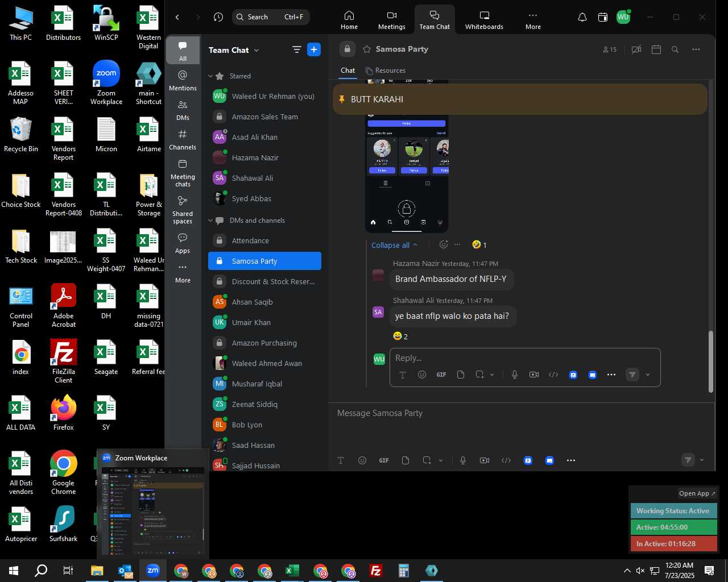Click the microphone audio message icon in reply box

[514, 375]
